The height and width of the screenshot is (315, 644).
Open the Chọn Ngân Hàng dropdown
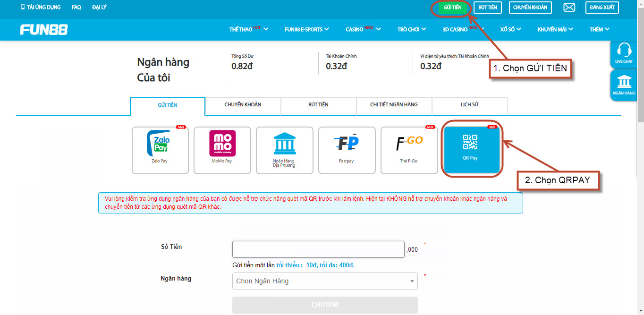click(325, 281)
